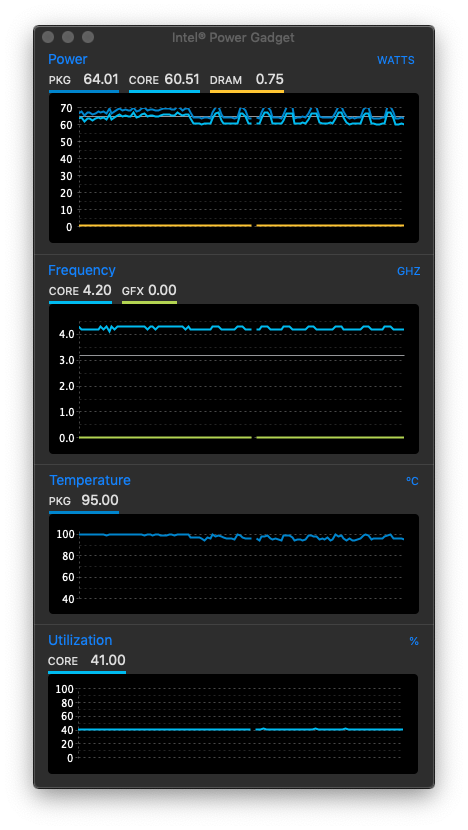Select the DRAM 0.75 power reading
The image size is (468, 830).
click(x=247, y=80)
